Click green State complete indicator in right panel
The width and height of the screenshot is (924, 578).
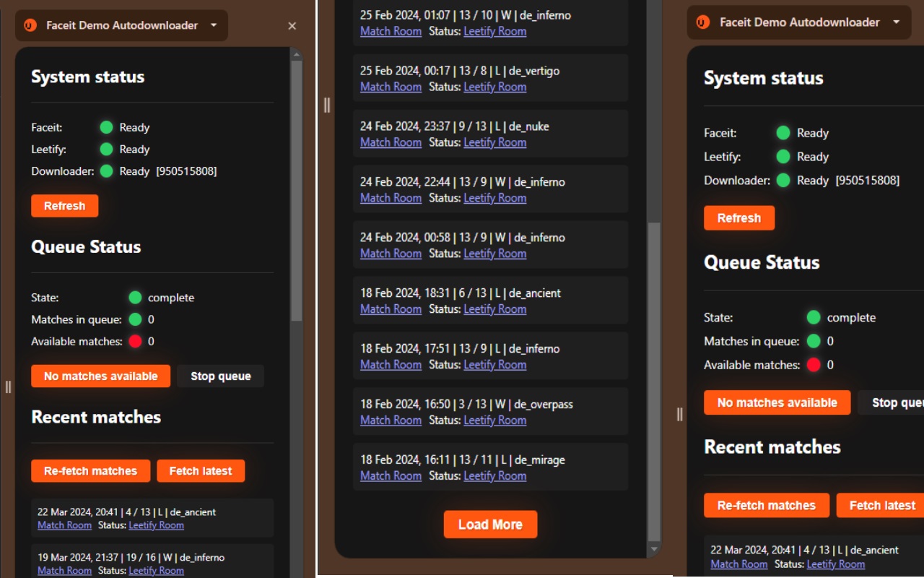point(814,317)
